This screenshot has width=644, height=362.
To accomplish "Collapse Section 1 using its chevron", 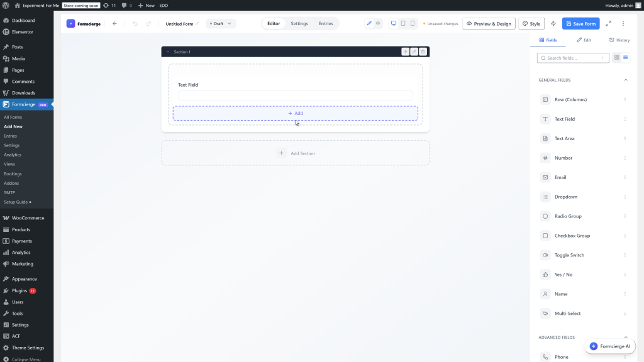I will 167,52.
